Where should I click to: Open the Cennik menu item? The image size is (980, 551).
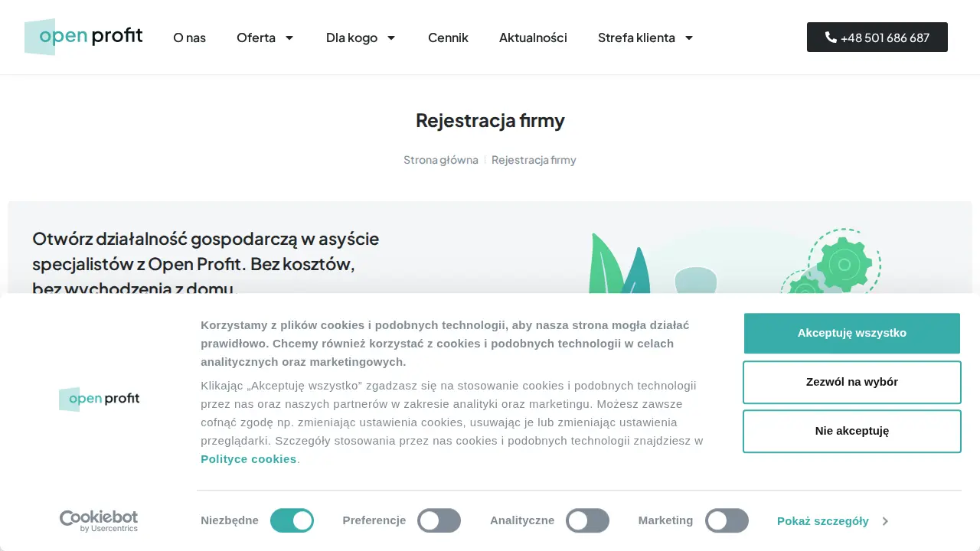pyautogui.click(x=448, y=37)
